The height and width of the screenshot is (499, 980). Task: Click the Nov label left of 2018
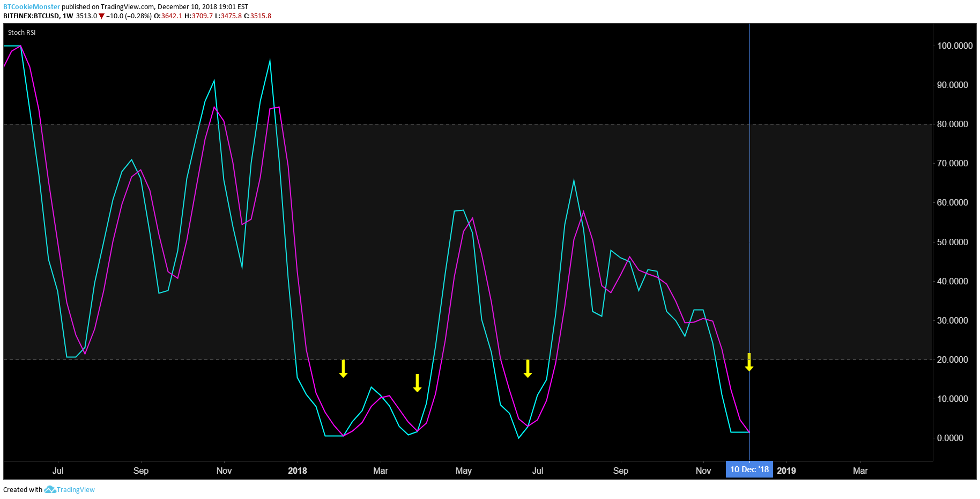[224, 471]
